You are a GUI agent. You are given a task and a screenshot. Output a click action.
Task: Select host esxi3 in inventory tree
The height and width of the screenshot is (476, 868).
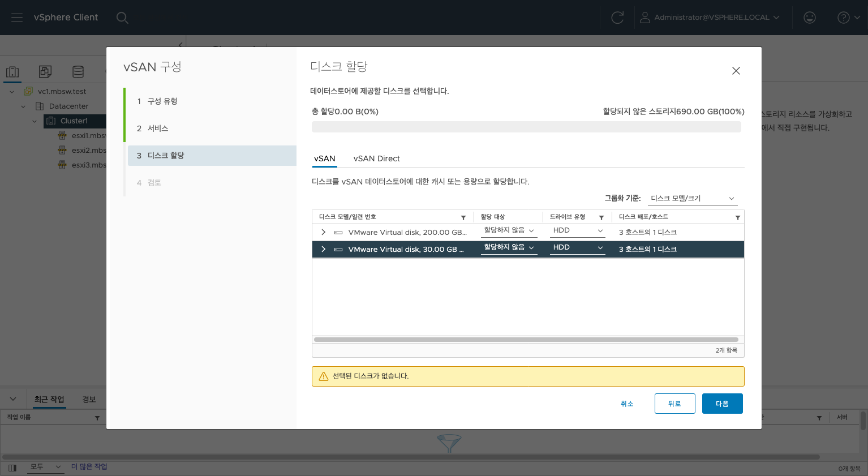88,165
